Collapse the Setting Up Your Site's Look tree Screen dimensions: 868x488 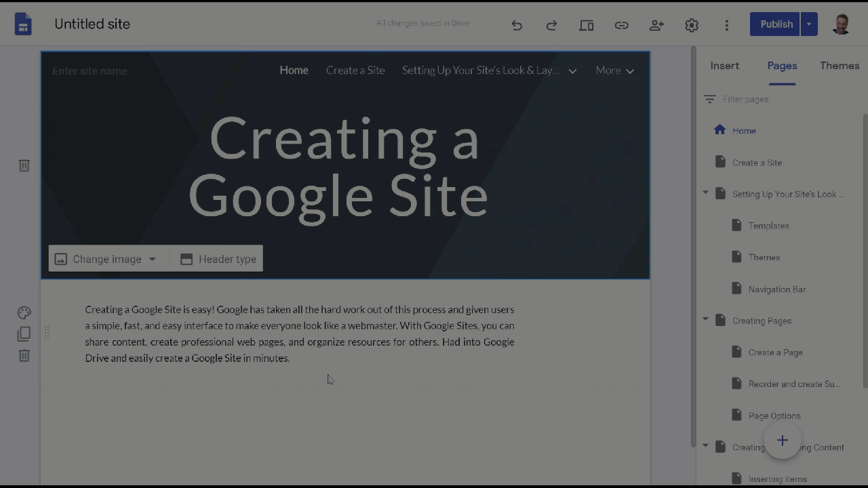(705, 193)
